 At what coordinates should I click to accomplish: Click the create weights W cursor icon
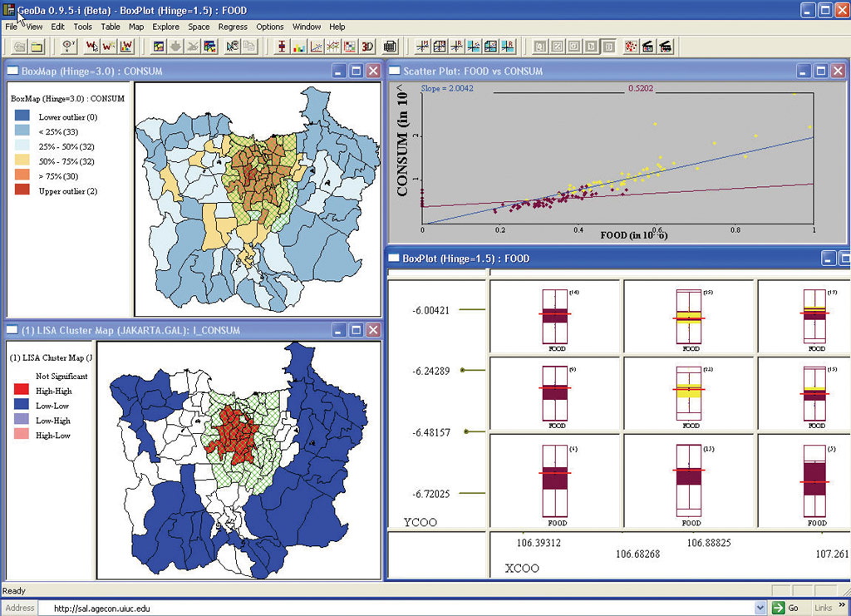pyautogui.click(x=91, y=47)
